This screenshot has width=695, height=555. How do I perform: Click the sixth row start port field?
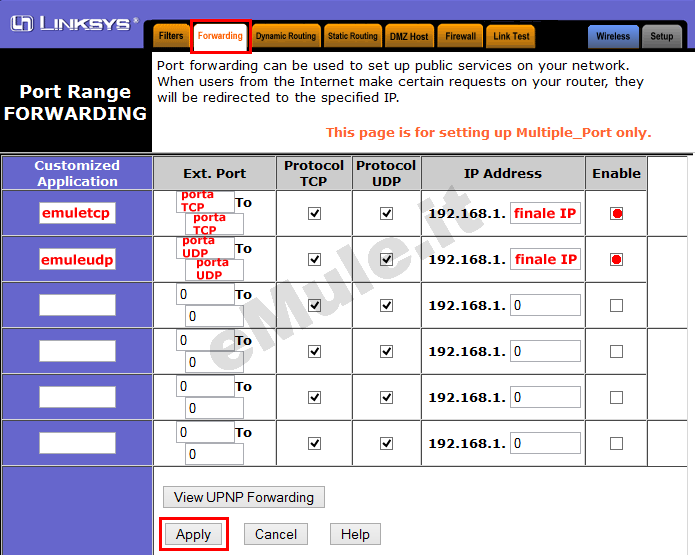(x=205, y=432)
